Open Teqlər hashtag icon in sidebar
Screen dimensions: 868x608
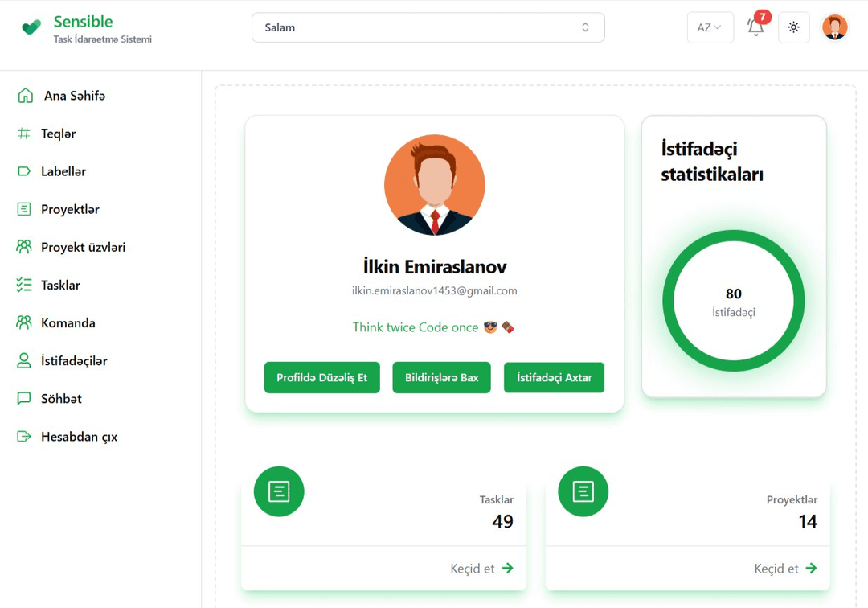[x=24, y=134]
